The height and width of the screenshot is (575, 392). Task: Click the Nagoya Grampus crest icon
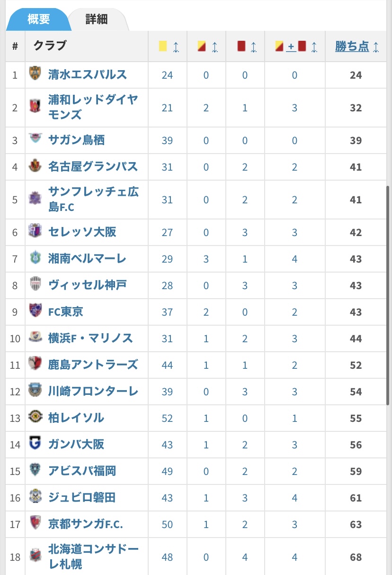(35, 166)
